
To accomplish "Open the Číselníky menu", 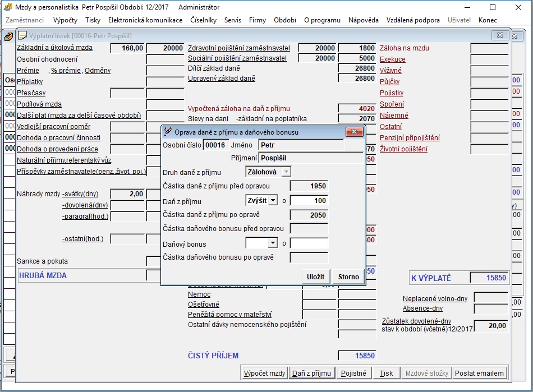I will coord(203,20).
